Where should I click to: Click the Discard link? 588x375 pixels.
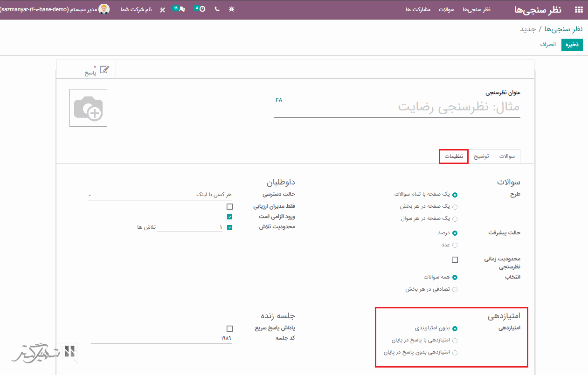pos(548,45)
